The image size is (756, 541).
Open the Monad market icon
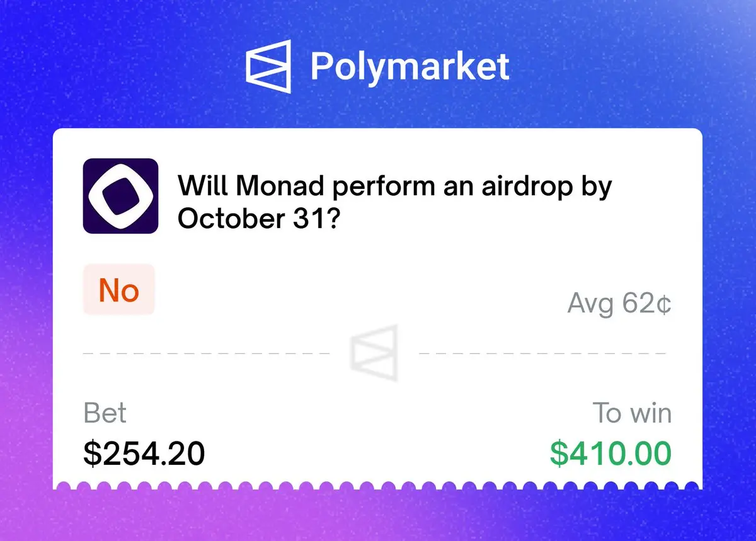point(120,196)
